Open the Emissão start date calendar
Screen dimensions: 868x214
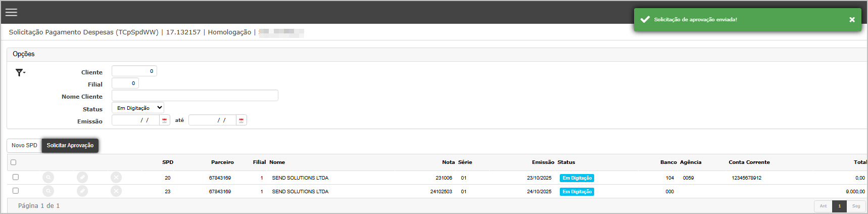pyautogui.click(x=165, y=120)
